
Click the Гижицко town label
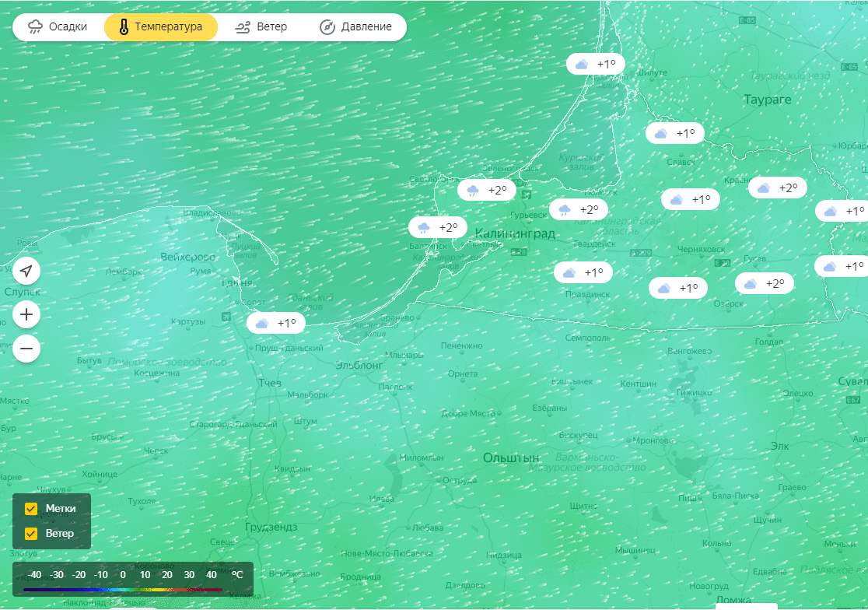695,392
